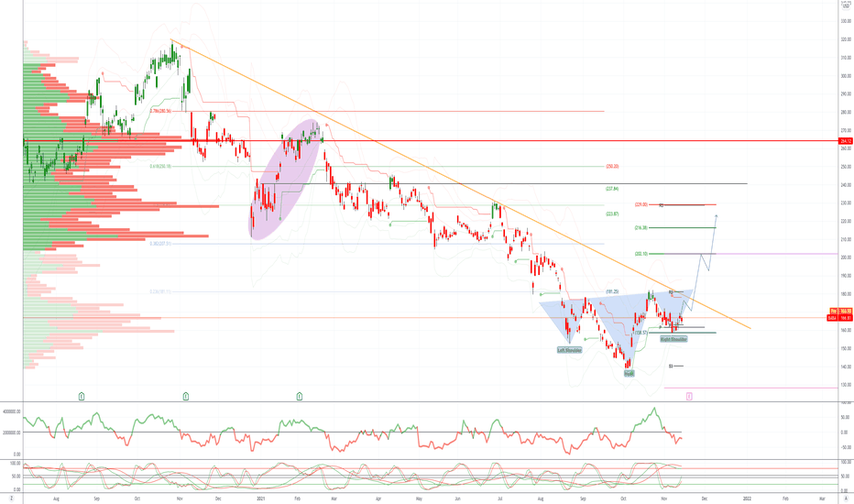Click the 2000000.00 volume scale label

tap(12, 433)
